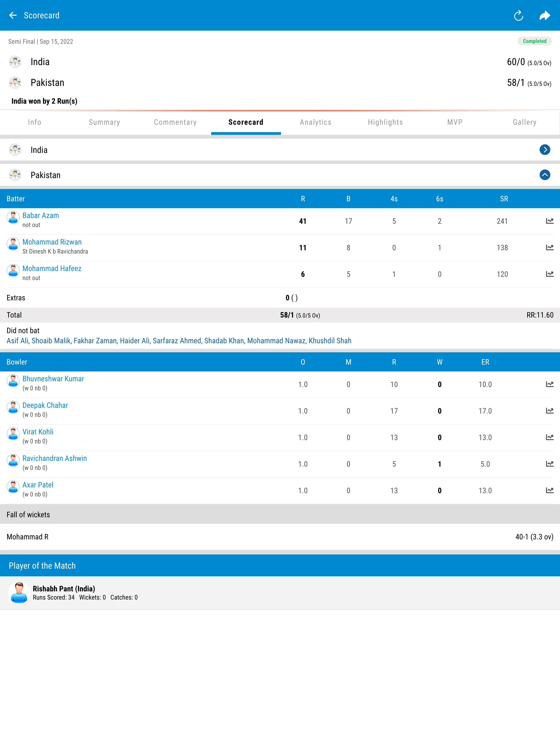560x747 pixels.
Task: Click the Info tab
Action: [x=34, y=122]
